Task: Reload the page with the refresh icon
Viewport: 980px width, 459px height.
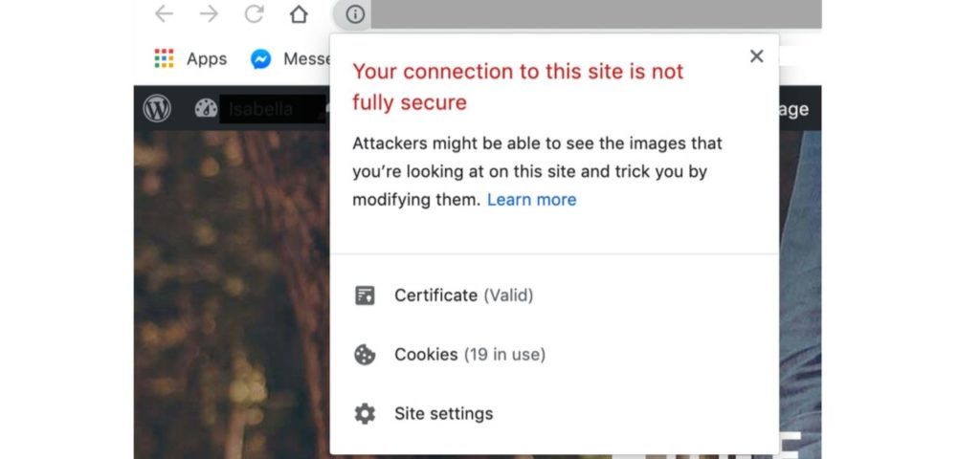Action: (x=254, y=13)
